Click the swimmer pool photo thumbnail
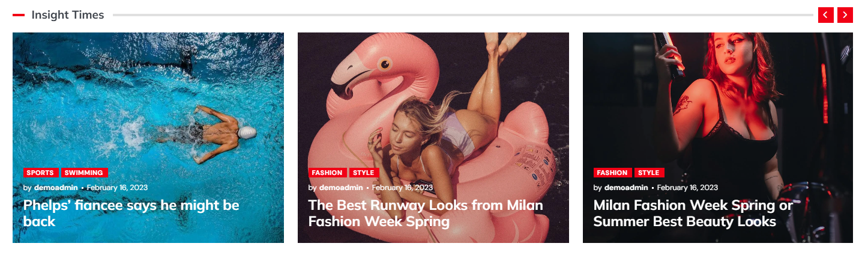Screen dimensions: 868x258 coord(148,96)
